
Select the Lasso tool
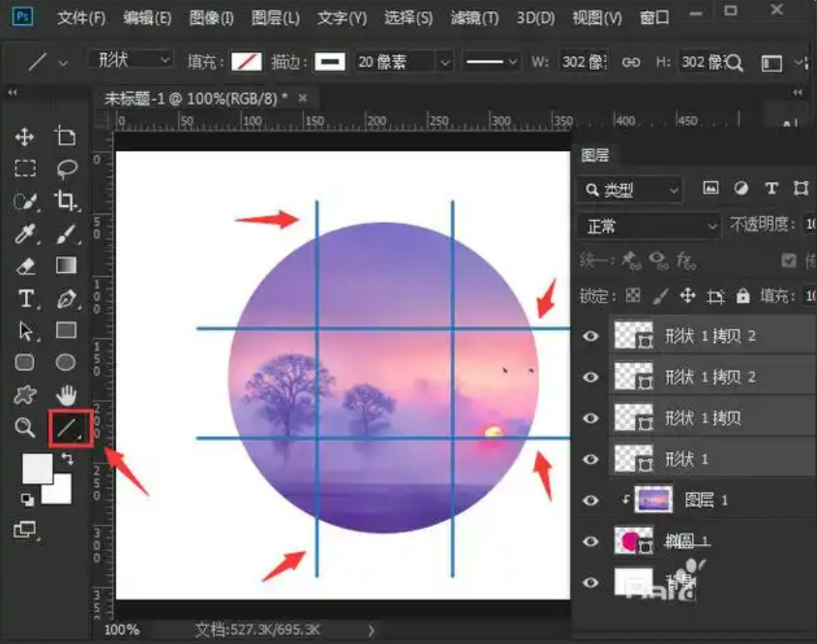67,169
